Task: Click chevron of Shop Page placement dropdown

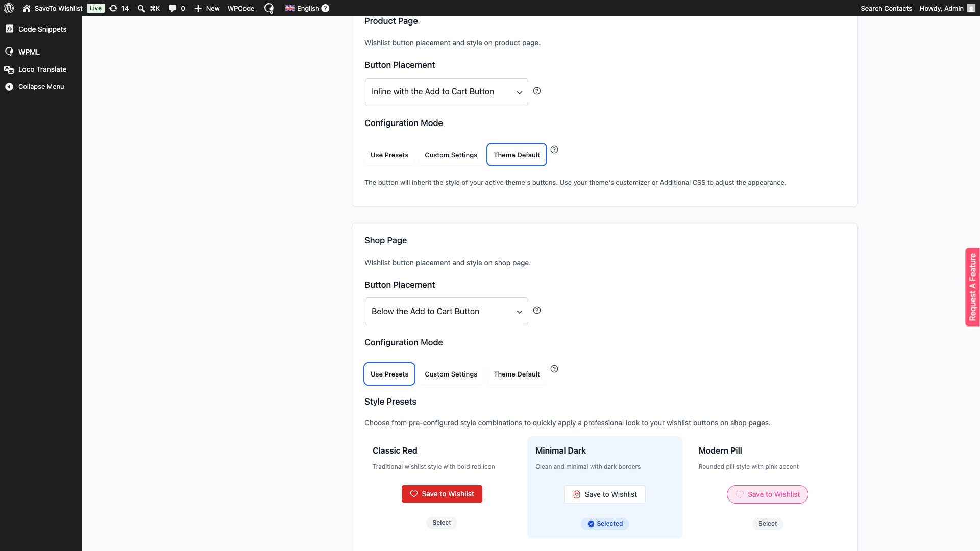Action: (x=519, y=312)
